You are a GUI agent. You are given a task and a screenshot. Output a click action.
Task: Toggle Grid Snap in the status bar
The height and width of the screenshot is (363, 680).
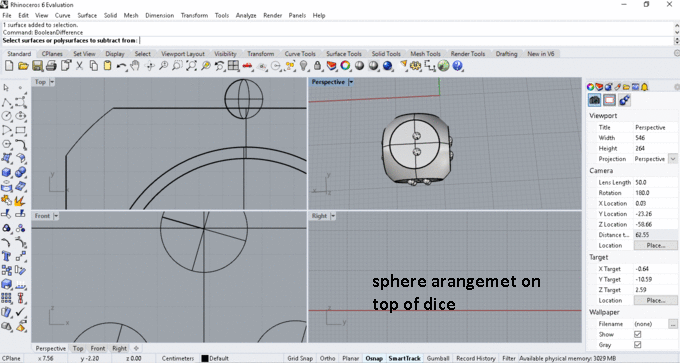click(300, 358)
